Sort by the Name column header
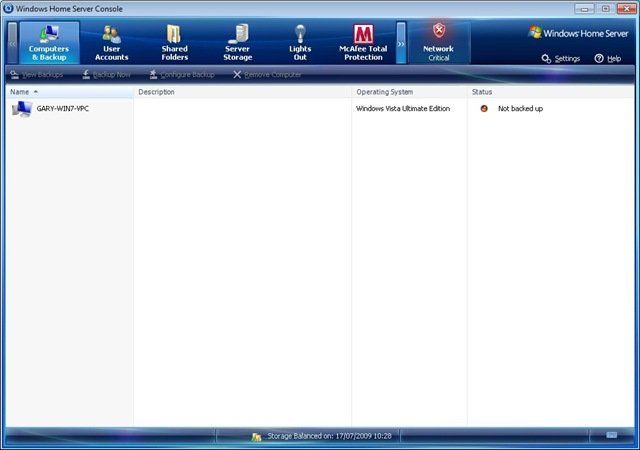This screenshot has height=450, width=640. pos(70,92)
